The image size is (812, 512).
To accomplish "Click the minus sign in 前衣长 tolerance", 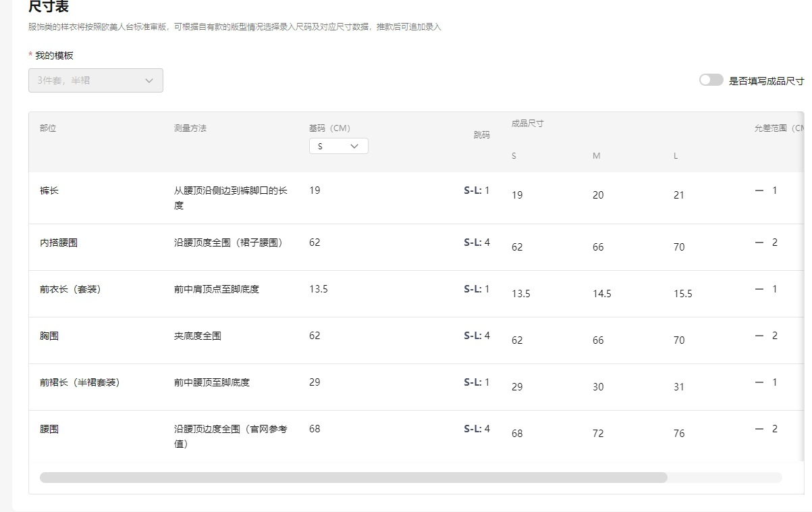I will [x=759, y=289].
